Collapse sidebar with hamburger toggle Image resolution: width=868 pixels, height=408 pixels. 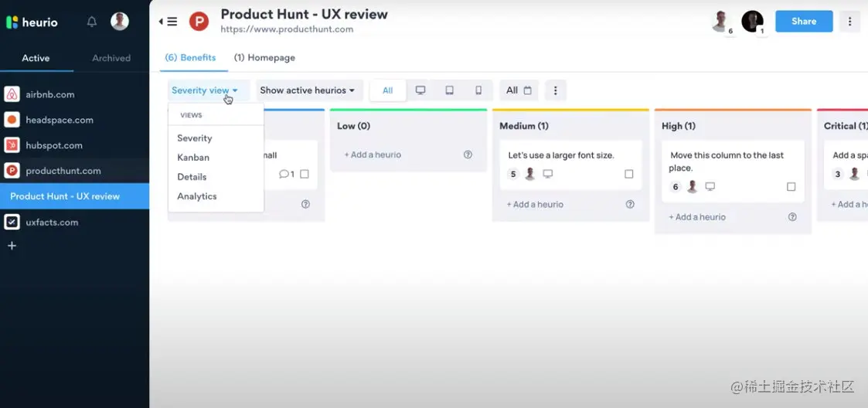tap(168, 22)
